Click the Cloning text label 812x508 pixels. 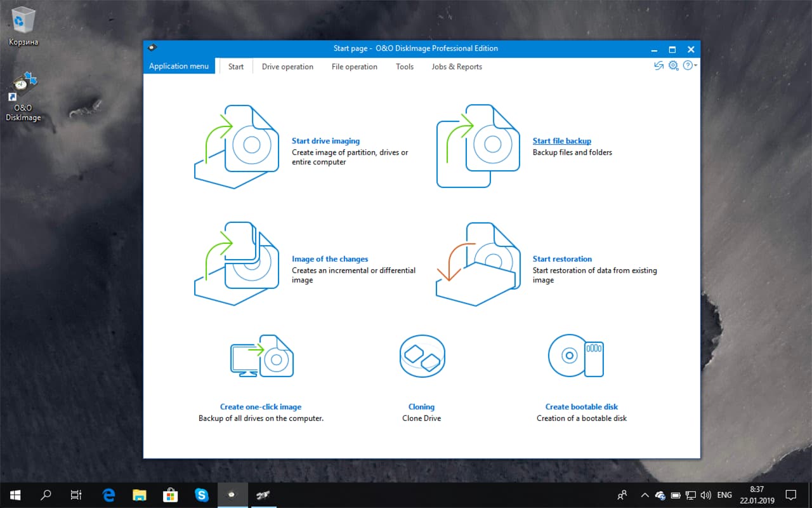click(421, 406)
